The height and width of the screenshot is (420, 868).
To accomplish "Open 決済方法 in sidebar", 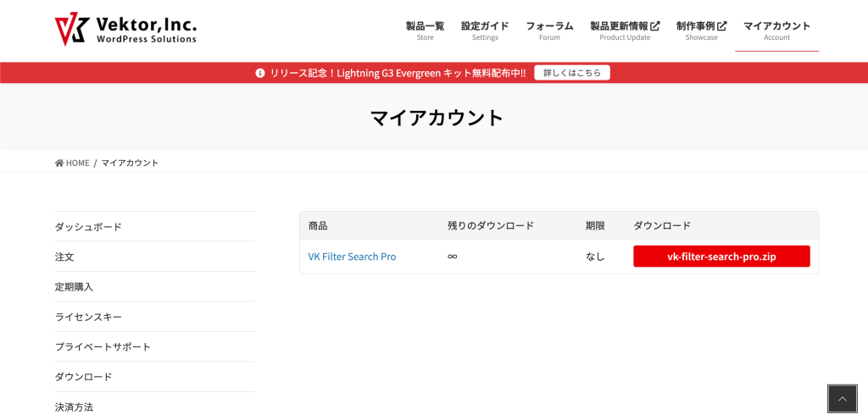I will tap(155, 406).
